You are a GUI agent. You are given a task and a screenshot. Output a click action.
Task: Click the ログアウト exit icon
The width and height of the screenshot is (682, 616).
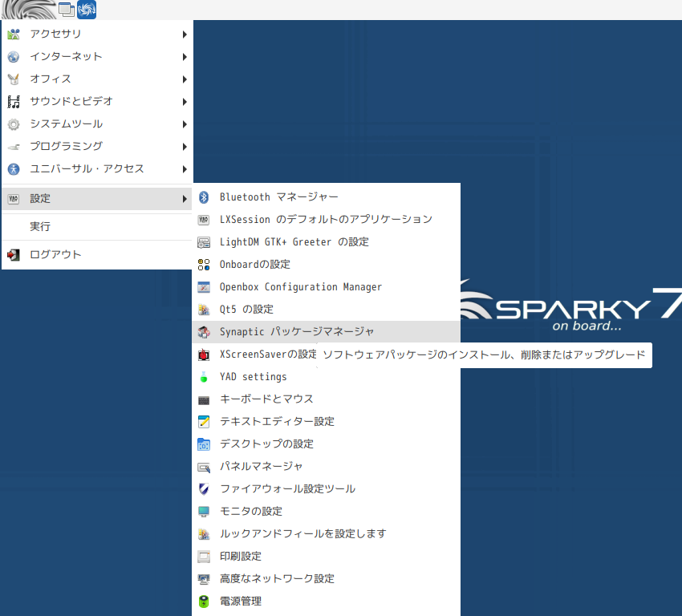click(x=14, y=255)
